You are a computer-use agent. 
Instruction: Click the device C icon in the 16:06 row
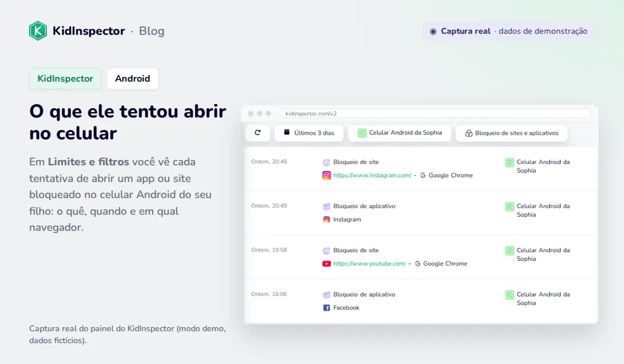pos(510,295)
